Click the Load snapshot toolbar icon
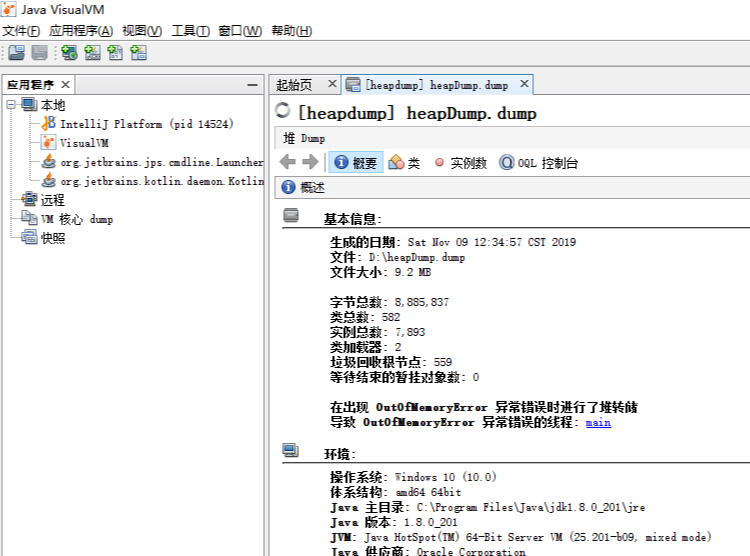 (16, 53)
